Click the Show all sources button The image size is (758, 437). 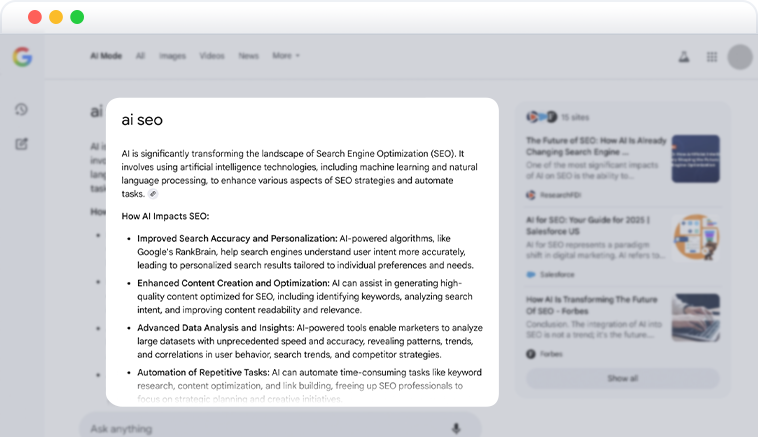(x=623, y=378)
